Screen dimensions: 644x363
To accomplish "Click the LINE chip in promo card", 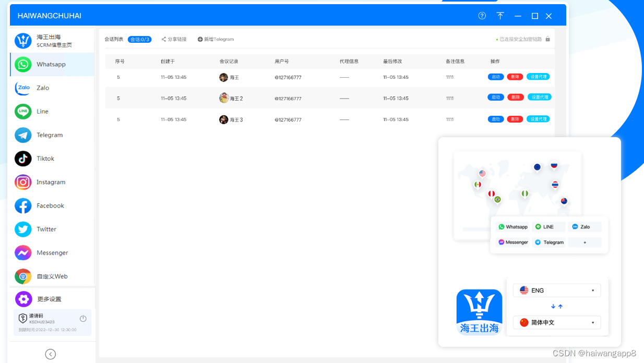I will click(x=549, y=227).
